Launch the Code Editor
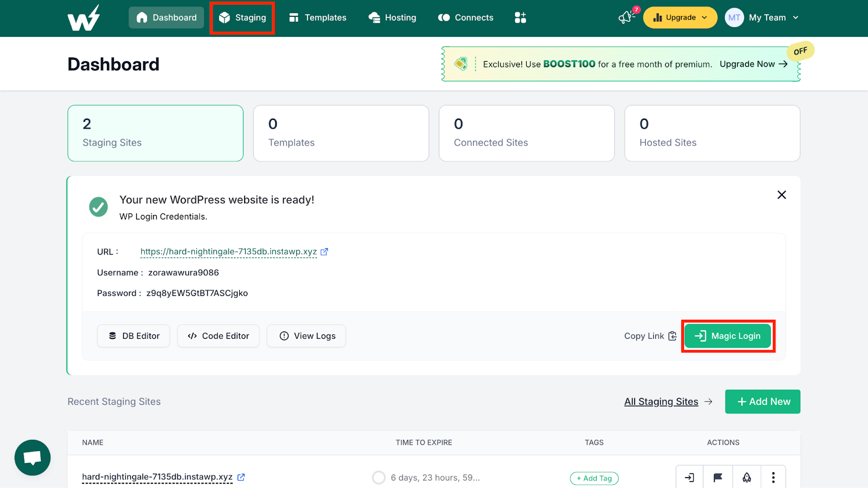868x488 pixels. [x=218, y=336]
